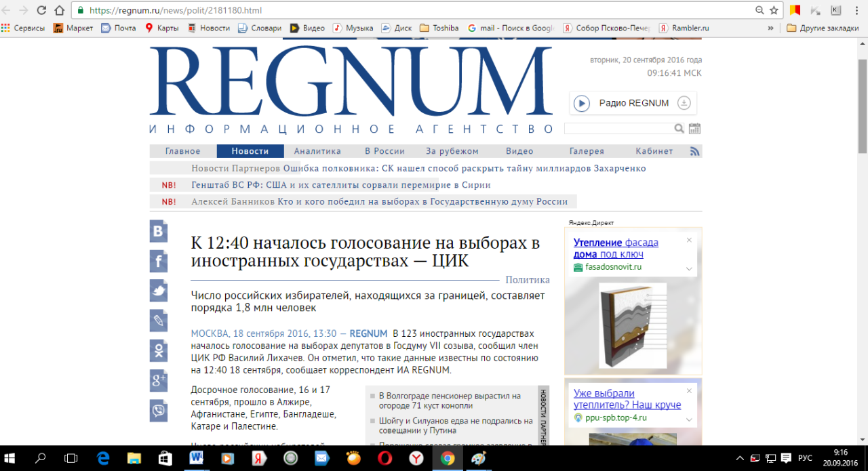Open the Алексей Банников election article
This screenshot has width=868, height=471.
[422, 201]
